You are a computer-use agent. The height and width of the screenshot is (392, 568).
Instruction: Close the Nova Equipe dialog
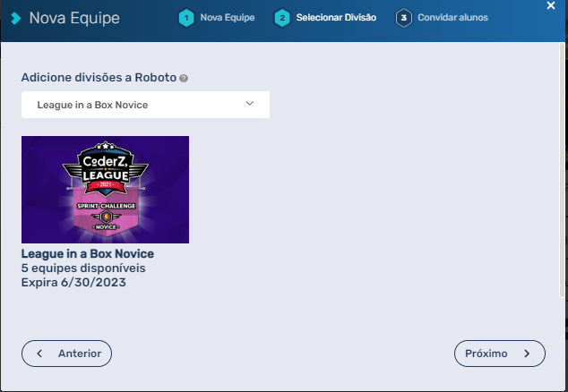(x=551, y=6)
